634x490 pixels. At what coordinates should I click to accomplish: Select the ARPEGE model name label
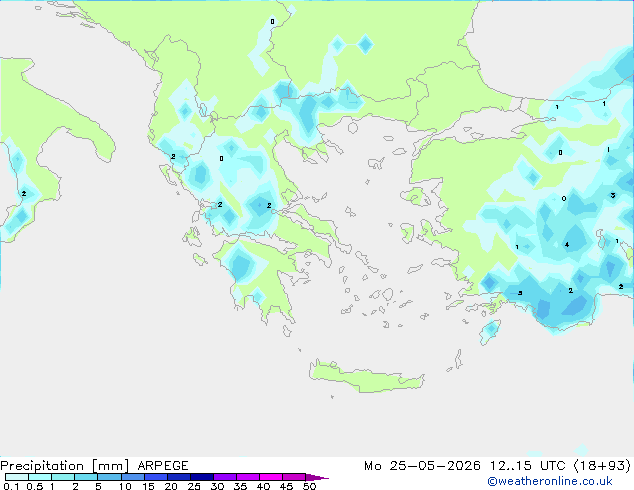163,466
